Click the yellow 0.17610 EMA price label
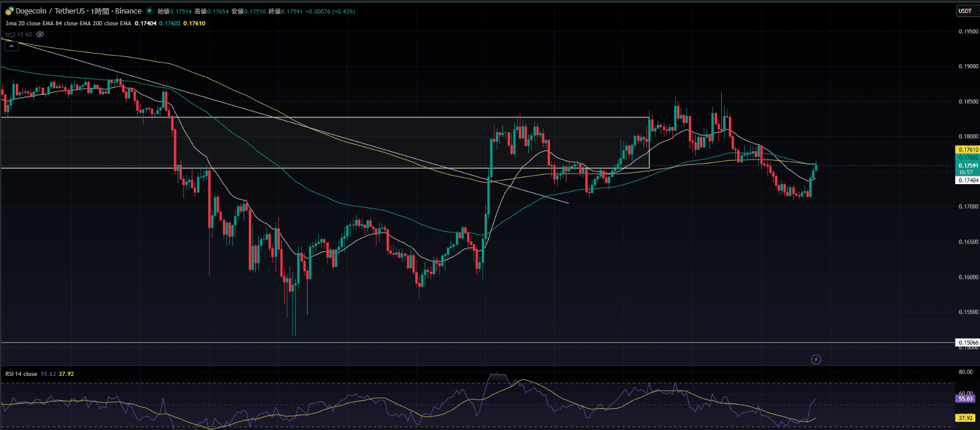This screenshot has width=980, height=430. [968, 150]
